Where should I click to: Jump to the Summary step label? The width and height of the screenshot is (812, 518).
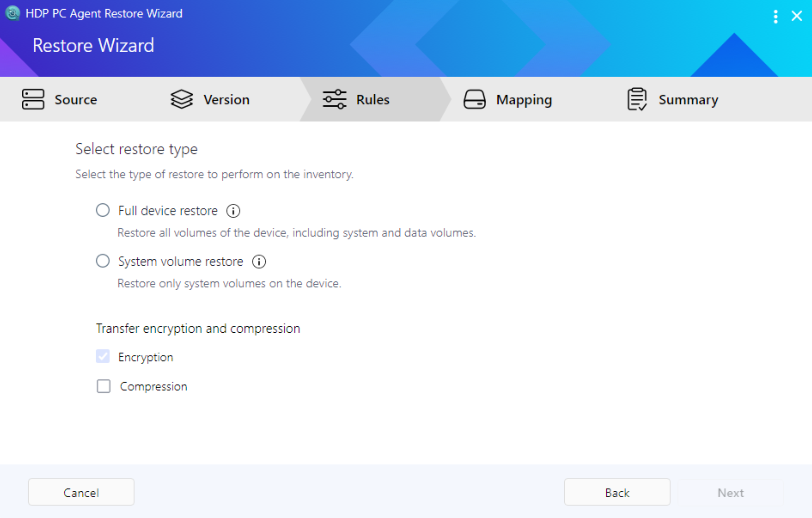coord(688,100)
